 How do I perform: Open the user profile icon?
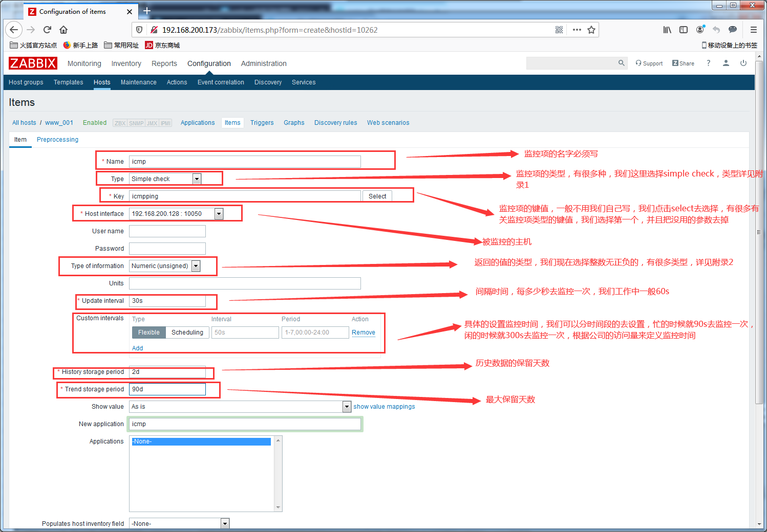[726, 63]
